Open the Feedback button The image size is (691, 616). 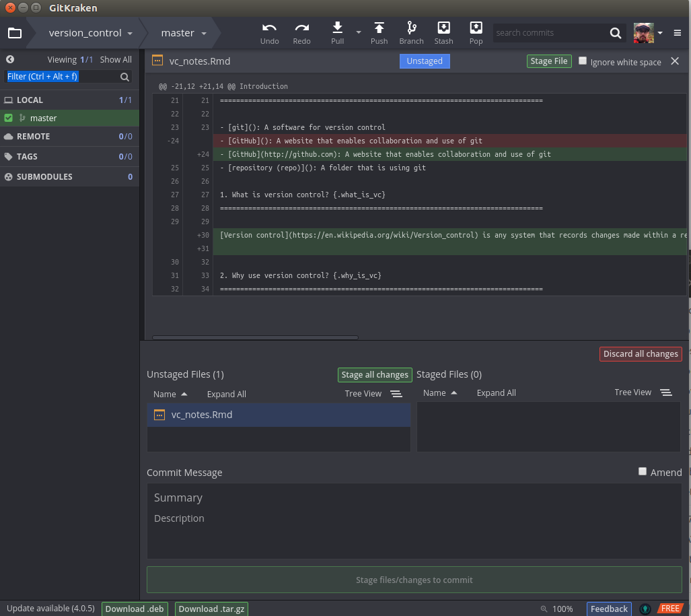[609, 609]
